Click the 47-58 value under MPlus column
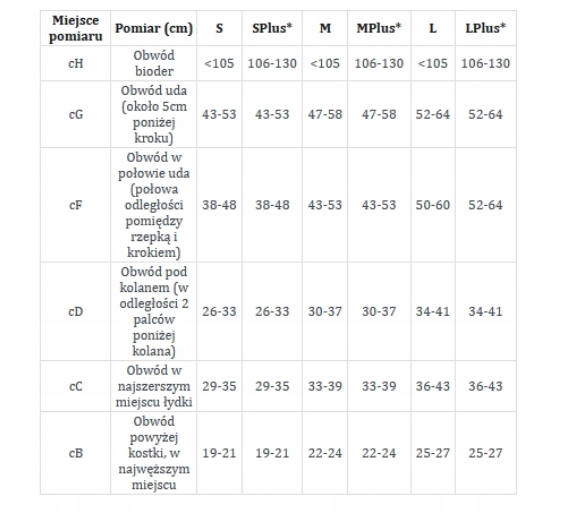This screenshot has height=516, width=567. tap(379, 114)
